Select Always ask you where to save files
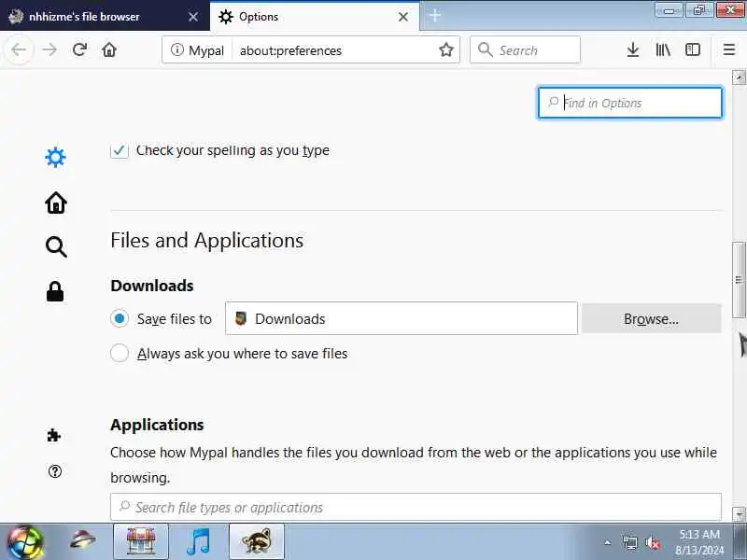Viewport: 747px width, 560px height. point(120,354)
